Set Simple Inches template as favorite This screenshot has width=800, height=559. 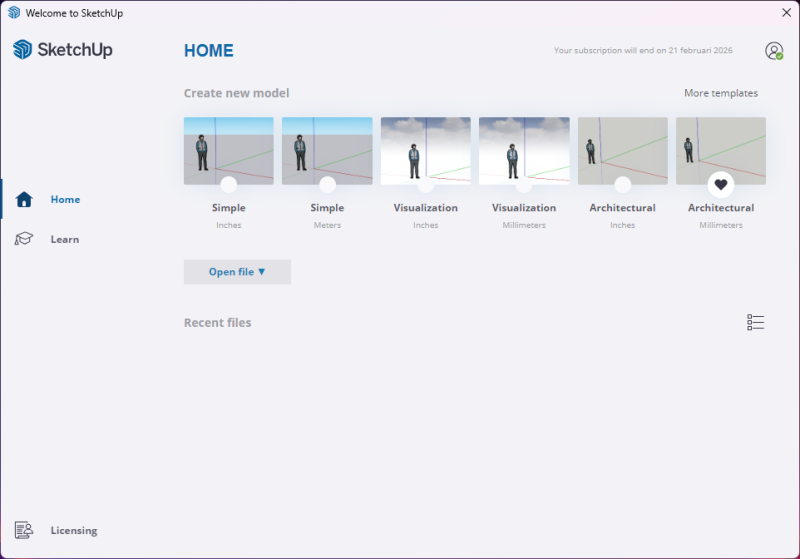pyautogui.click(x=228, y=185)
